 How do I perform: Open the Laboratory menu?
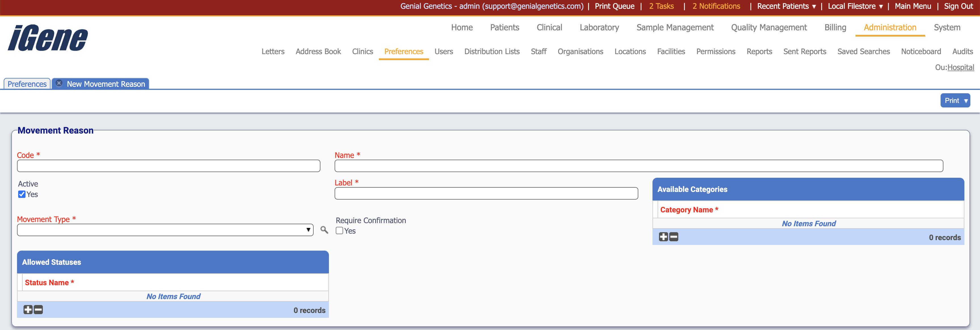pyautogui.click(x=599, y=27)
